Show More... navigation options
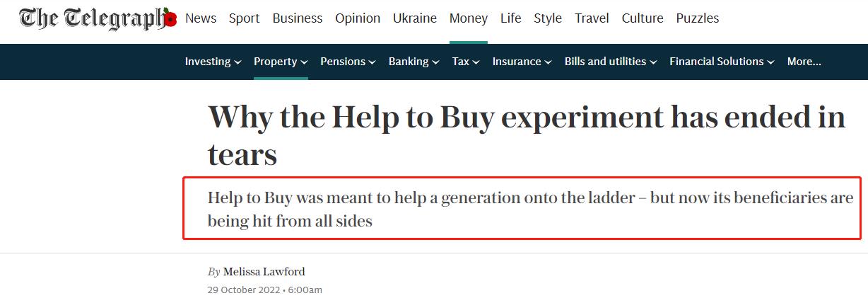 [804, 62]
